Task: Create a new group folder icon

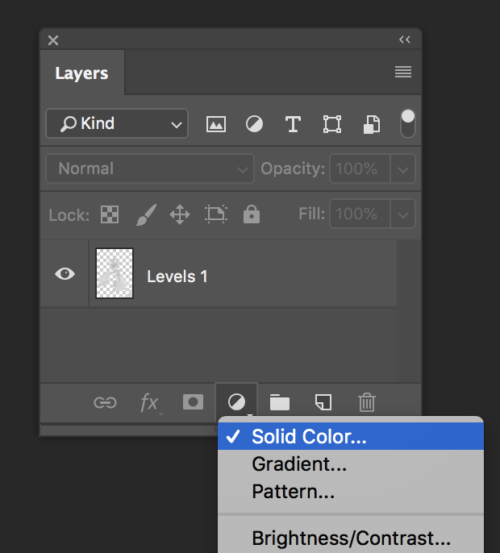Action: pos(280,402)
